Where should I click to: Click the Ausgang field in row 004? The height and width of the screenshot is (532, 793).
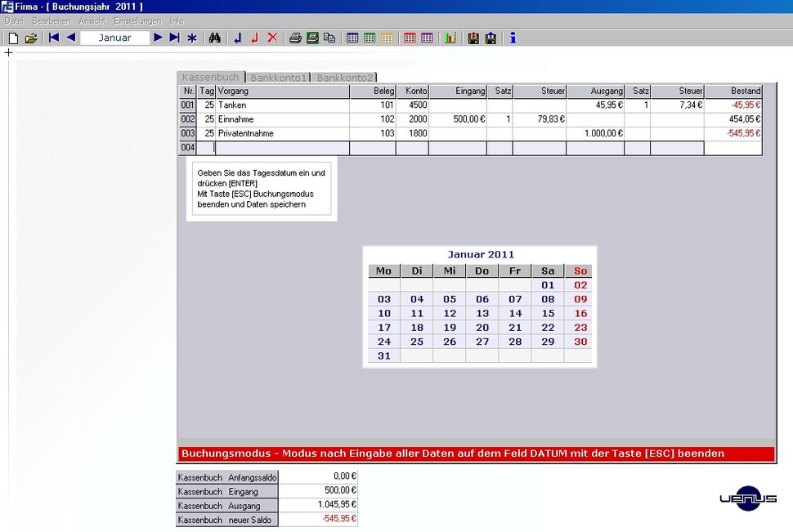click(595, 148)
